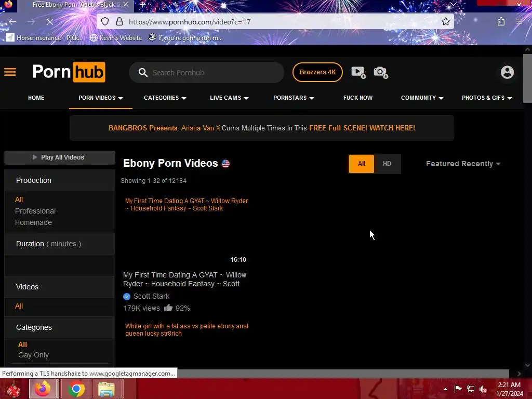Click the US flag icon beside the heading

coord(225,164)
